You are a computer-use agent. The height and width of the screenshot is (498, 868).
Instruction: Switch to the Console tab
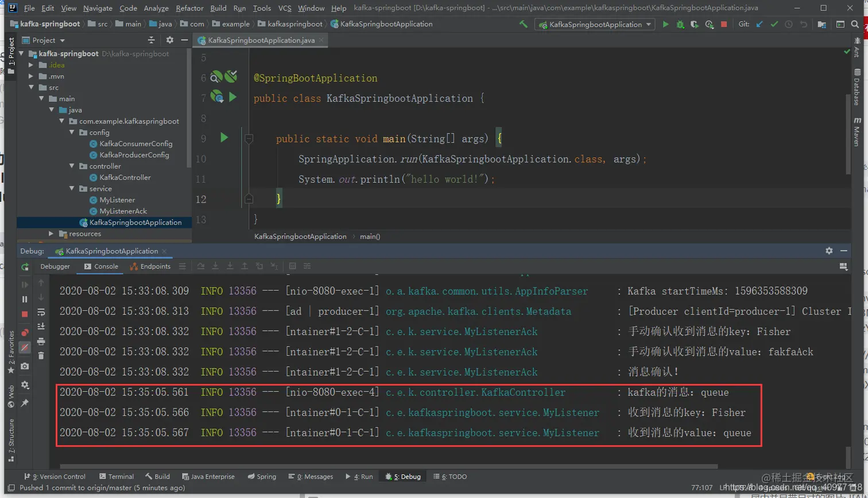click(101, 266)
